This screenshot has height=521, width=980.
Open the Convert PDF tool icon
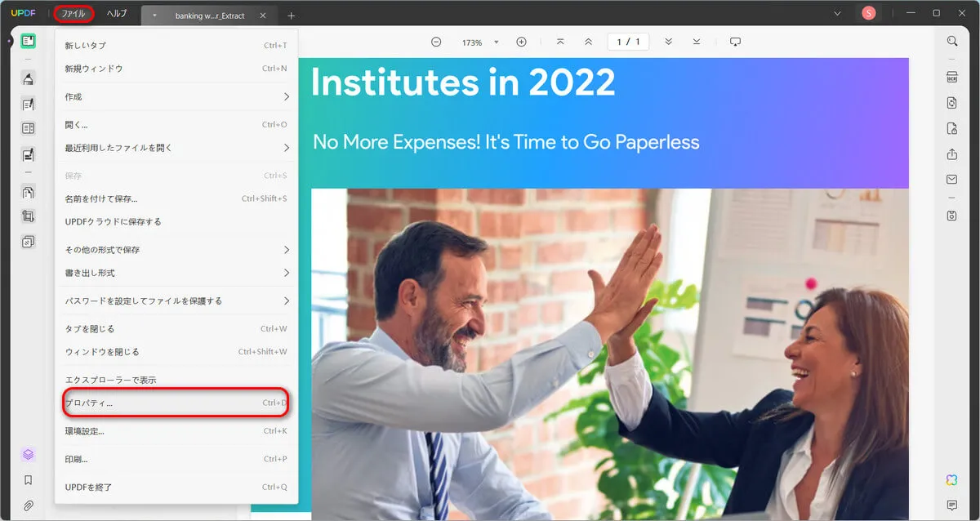tap(952, 103)
